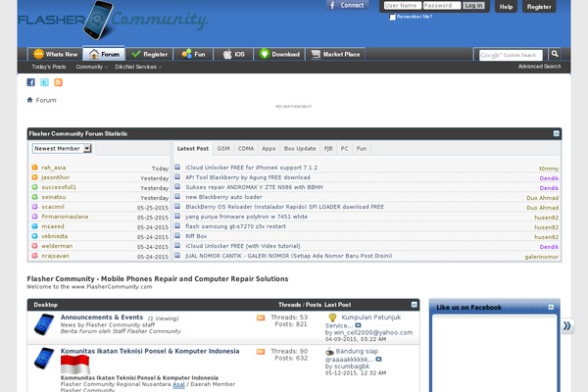Open thread JUAL NOMOR CANTIK - GALERI NOMOR
Viewport: 588px width, 392px height.
tap(289, 256)
